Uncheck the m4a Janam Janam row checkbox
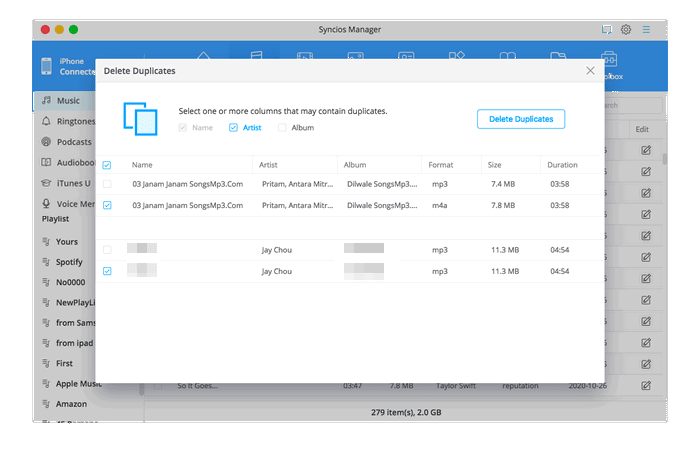Viewport: 700px width, 469px height. (107, 205)
